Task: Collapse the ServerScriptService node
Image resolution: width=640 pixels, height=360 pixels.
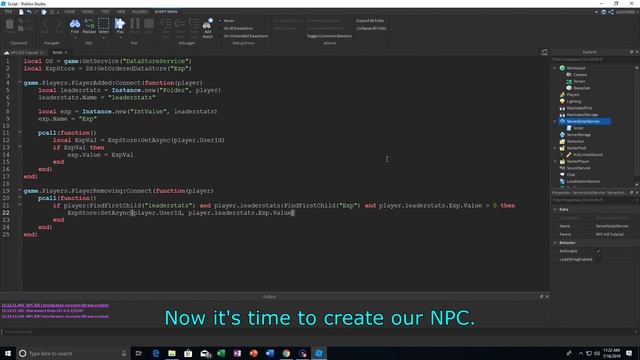Action: pyautogui.click(x=555, y=121)
